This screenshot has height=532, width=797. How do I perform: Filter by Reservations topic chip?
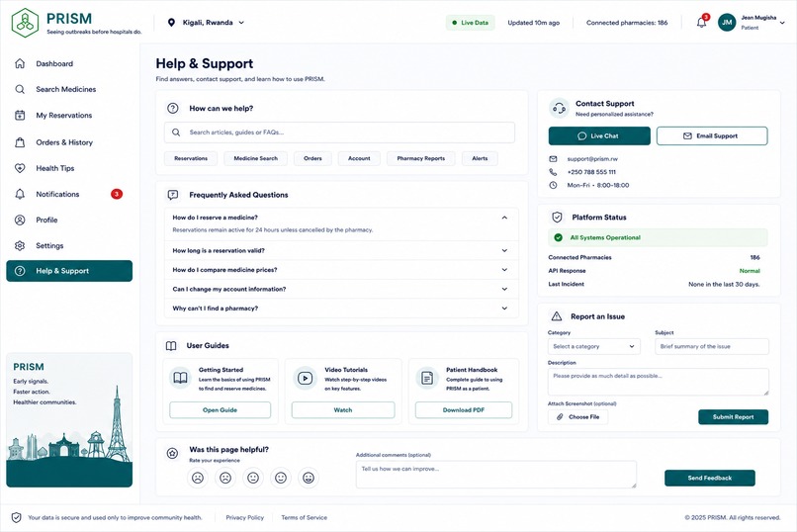[x=191, y=158]
